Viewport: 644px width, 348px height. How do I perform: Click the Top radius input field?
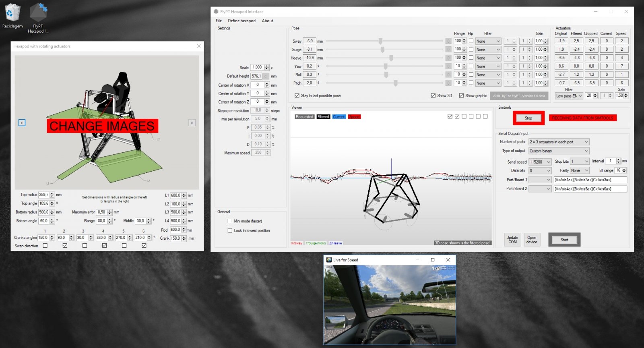coord(43,195)
